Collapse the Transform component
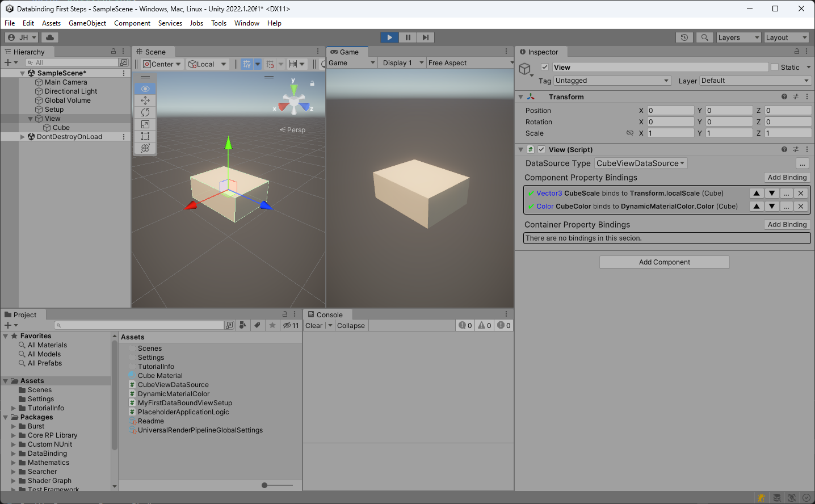 520,97
